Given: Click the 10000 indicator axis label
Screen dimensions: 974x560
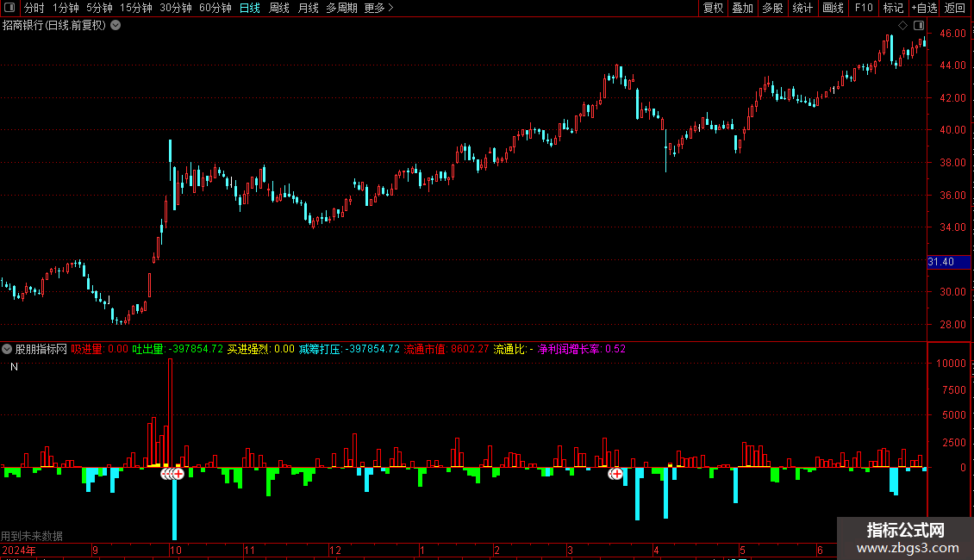Looking at the screenshot, I should click(951, 364).
